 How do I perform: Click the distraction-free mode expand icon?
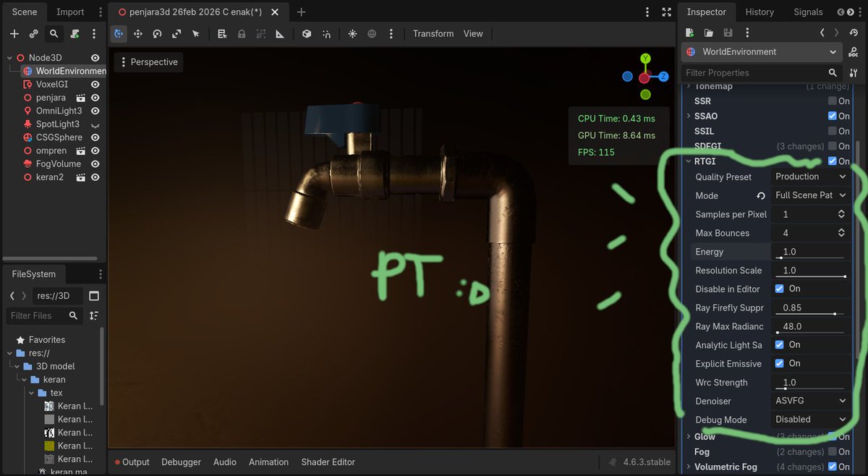point(667,12)
